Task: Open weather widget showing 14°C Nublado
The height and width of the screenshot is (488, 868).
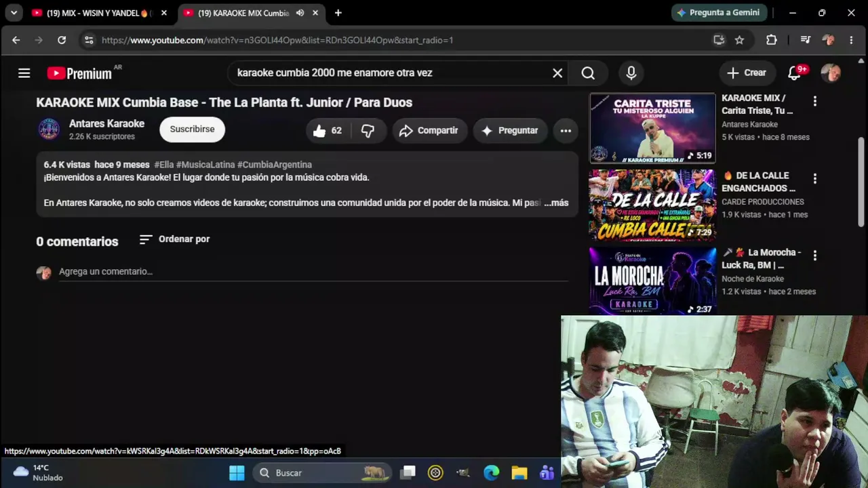Action: coord(38,472)
